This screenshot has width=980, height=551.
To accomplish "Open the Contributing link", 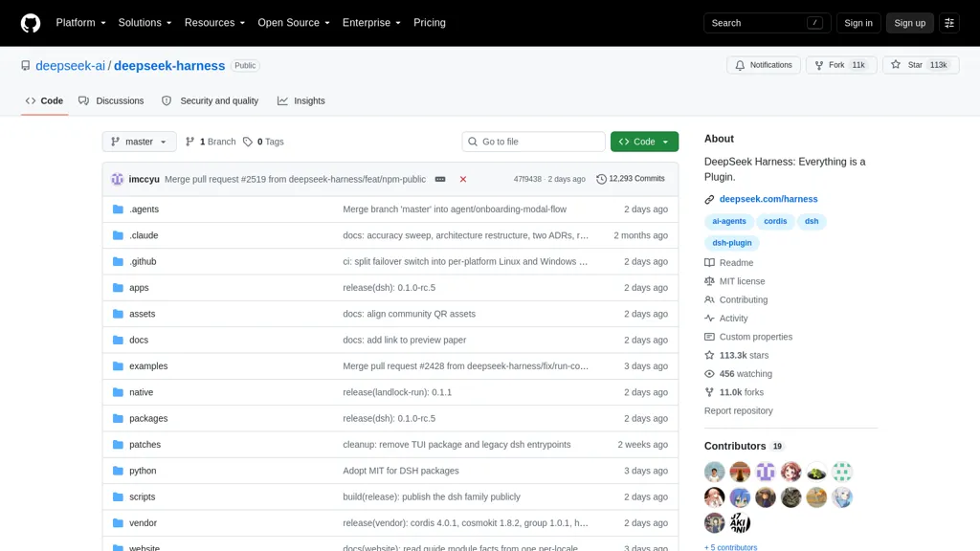I will click(x=736, y=299).
